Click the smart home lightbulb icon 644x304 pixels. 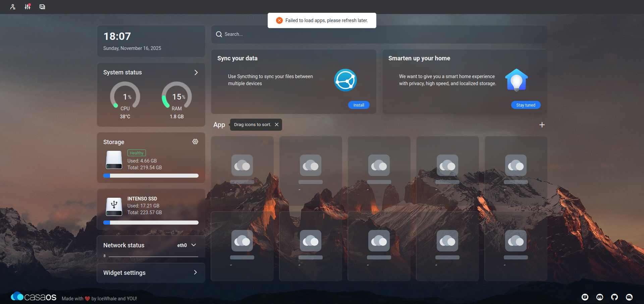[517, 80]
